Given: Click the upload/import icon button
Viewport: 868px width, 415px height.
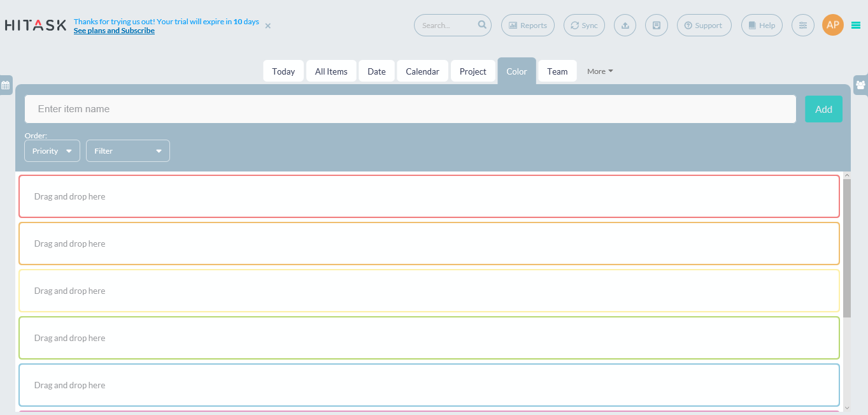Looking at the screenshot, I should coord(625,25).
